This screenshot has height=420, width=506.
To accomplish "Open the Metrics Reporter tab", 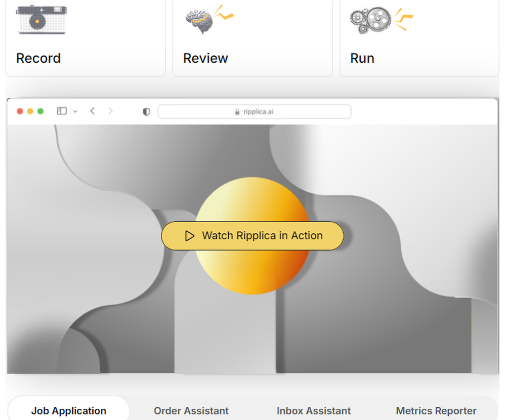I will (x=436, y=411).
